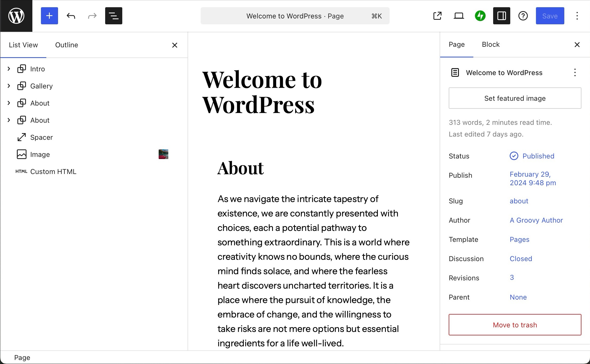The height and width of the screenshot is (364, 590).
Task: Redo the last change
Action: point(92,16)
